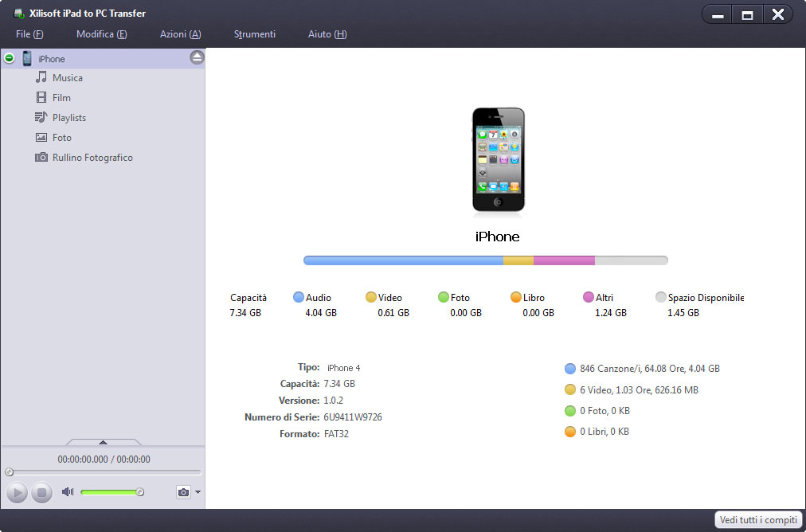Select the Film category in sidebar

click(x=61, y=98)
